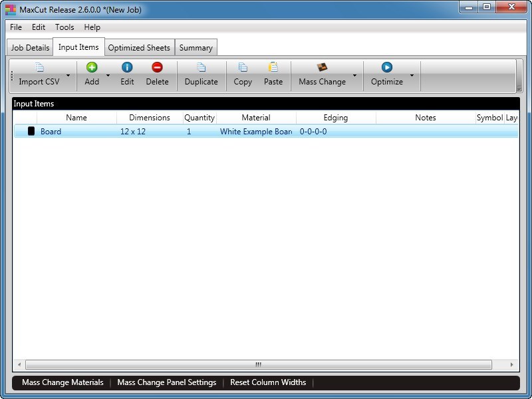
Task: Edit the selected Board item
Action: (126, 73)
